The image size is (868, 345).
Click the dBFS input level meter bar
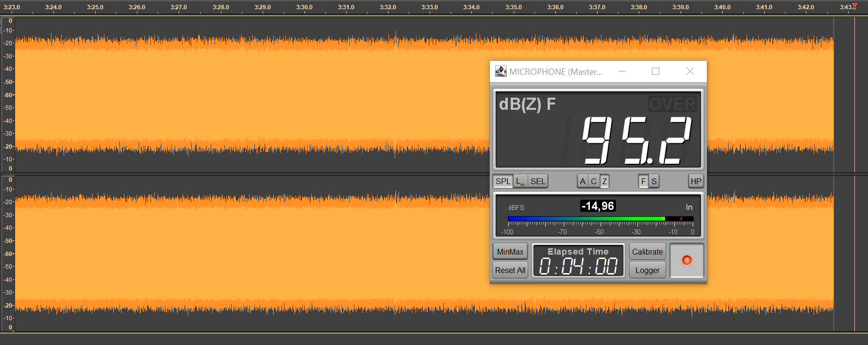point(601,219)
